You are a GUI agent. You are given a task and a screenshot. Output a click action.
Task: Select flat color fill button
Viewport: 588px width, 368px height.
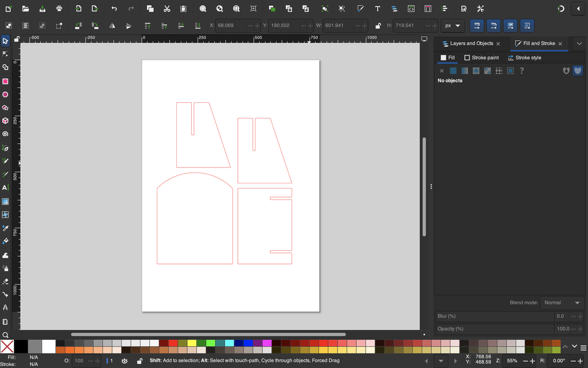(453, 71)
